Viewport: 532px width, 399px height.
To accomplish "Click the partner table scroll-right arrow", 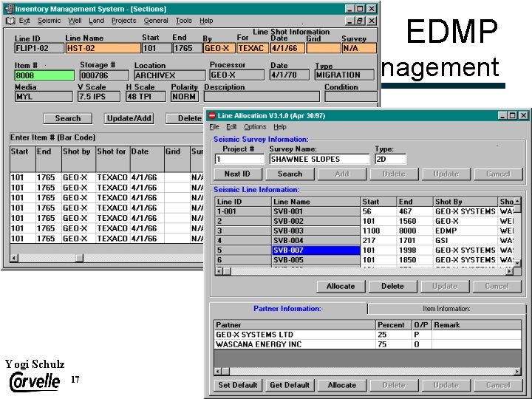I will (517, 372).
